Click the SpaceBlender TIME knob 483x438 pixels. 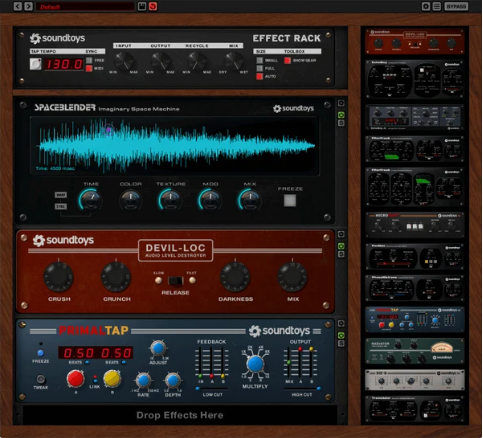pyautogui.click(x=90, y=200)
